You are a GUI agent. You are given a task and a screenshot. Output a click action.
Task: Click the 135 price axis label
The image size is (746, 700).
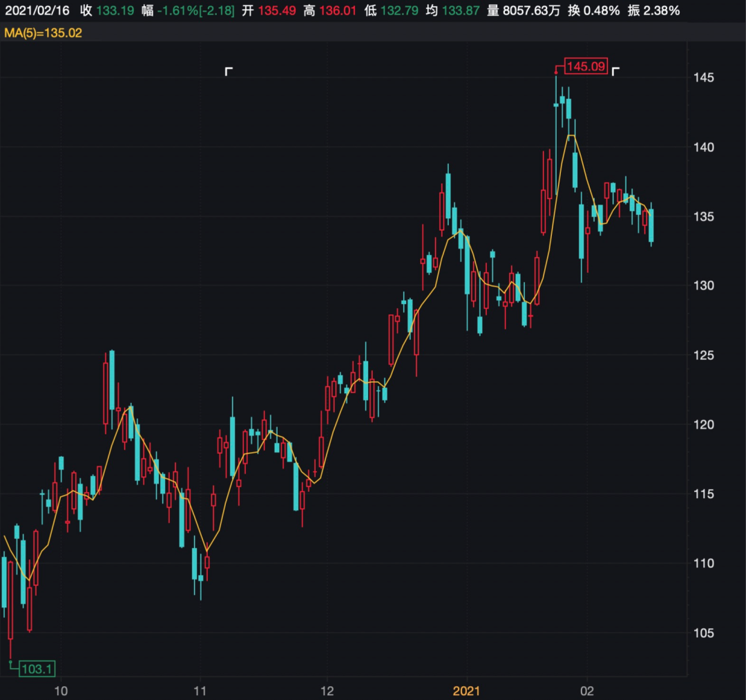pos(704,216)
